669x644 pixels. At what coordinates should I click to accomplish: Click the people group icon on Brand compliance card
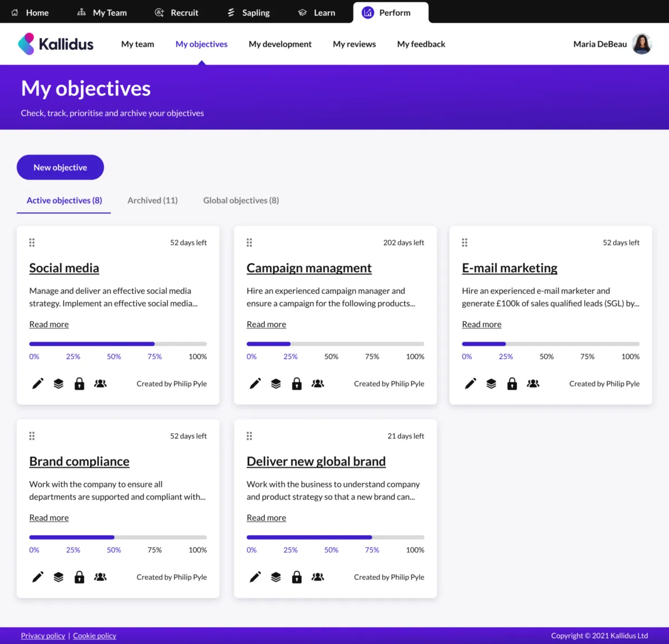pyautogui.click(x=100, y=577)
